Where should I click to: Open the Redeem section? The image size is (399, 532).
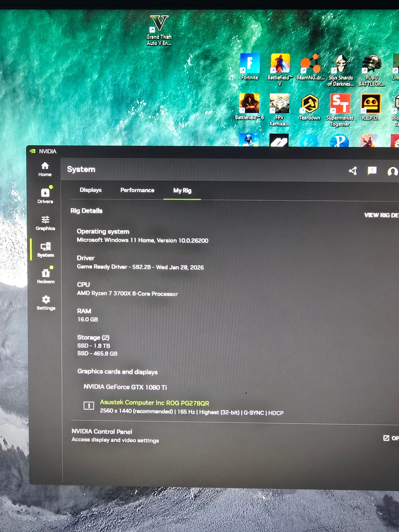46,276
